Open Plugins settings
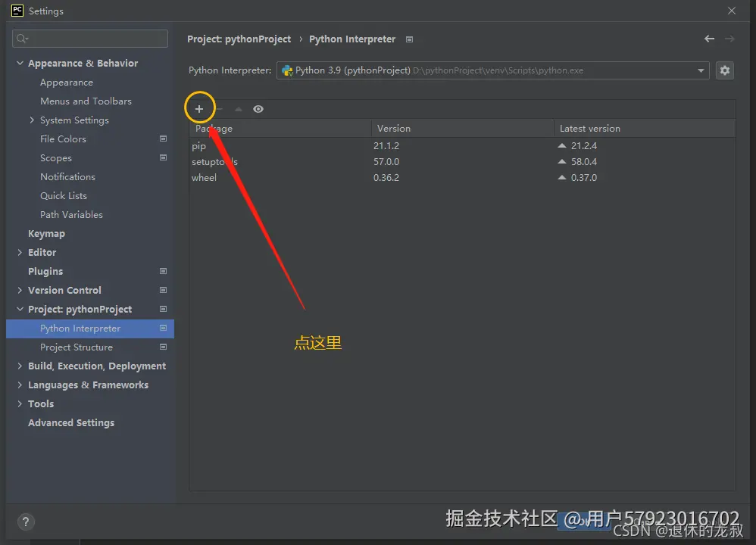The width and height of the screenshot is (756, 545). [x=45, y=271]
